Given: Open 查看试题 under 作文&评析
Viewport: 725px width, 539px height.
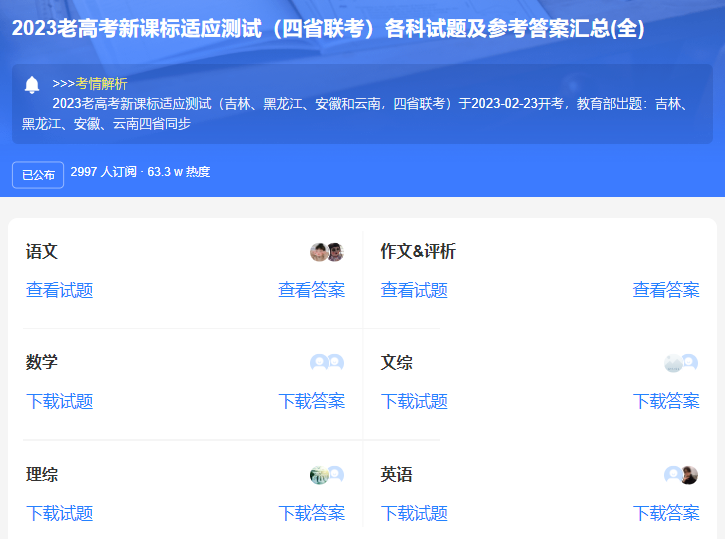Looking at the screenshot, I should [414, 291].
